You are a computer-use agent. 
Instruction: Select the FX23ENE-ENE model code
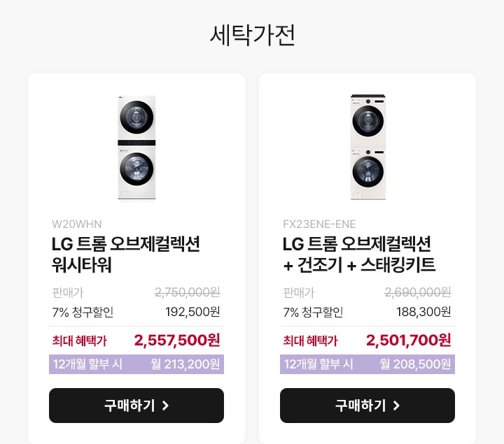[319, 224]
